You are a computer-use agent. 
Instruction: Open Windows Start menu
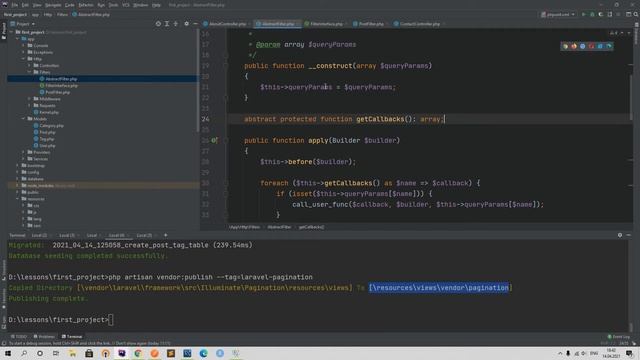click(x=8, y=353)
